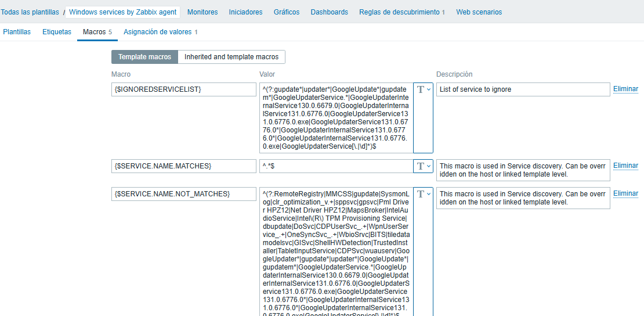Open the value type dropdown for {$IGNOREDSERVICELIST}
644x316 pixels.
[x=423, y=118]
